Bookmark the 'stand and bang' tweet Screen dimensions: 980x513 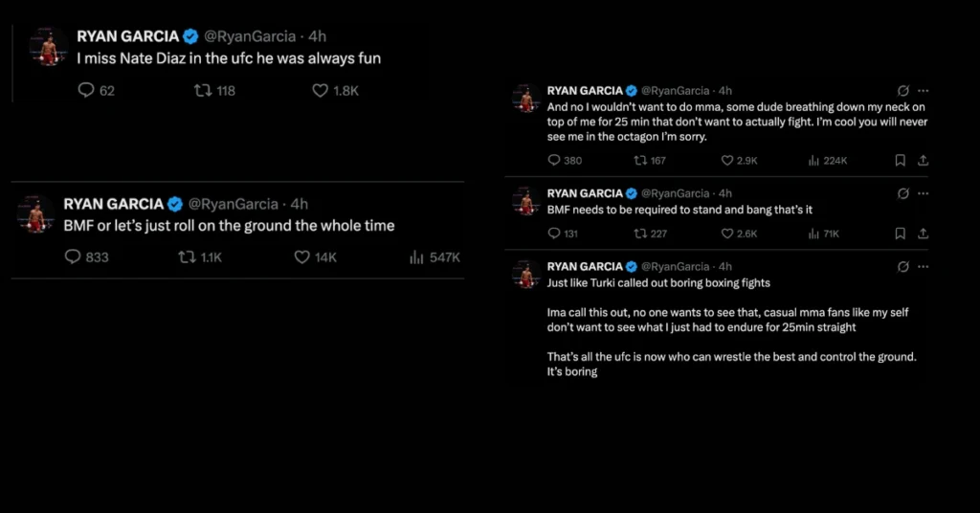[x=900, y=234]
